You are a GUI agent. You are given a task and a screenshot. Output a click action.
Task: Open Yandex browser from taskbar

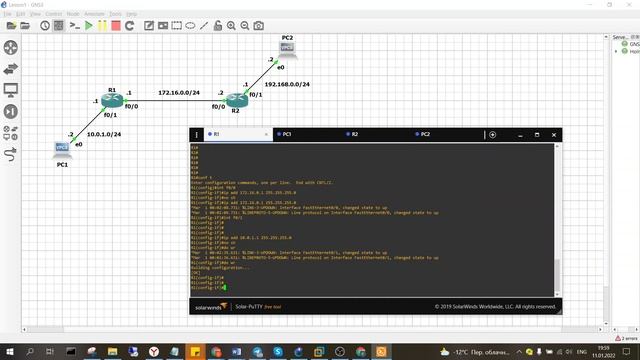coord(154,351)
